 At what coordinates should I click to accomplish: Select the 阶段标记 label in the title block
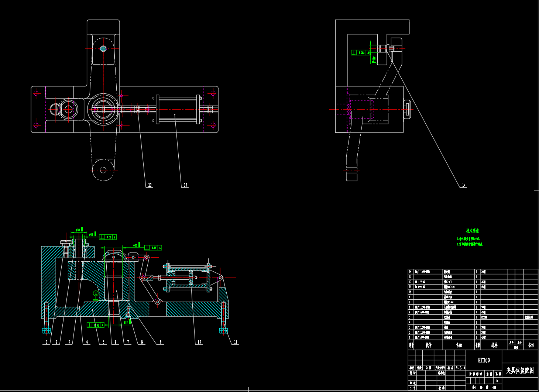[x=476, y=374]
